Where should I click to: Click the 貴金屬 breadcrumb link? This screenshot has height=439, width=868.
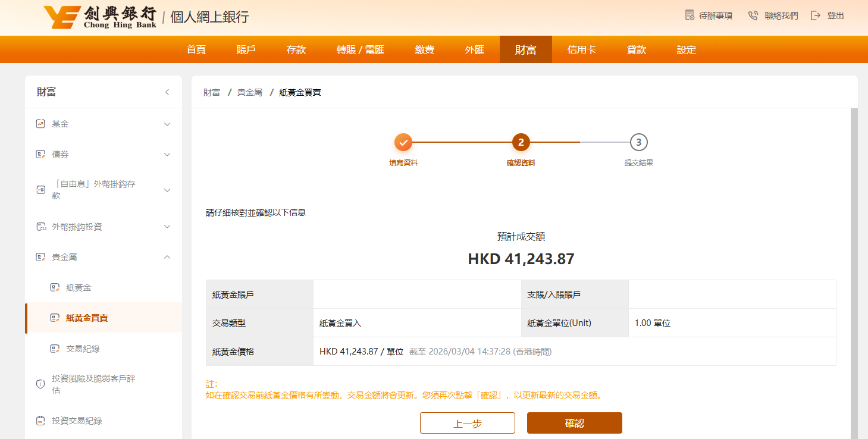[x=249, y=92]
